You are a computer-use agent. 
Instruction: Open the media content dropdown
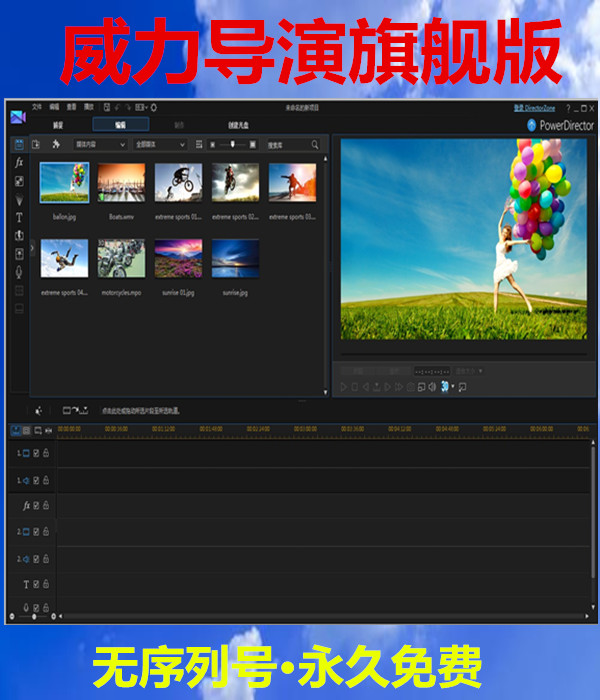(x=100, y=145)
